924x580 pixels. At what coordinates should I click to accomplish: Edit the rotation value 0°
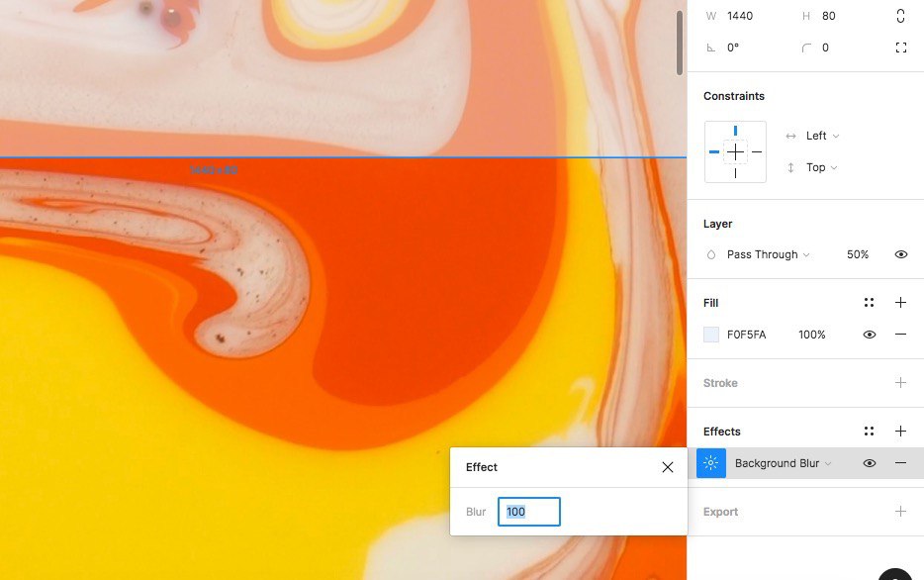(732, 48)
